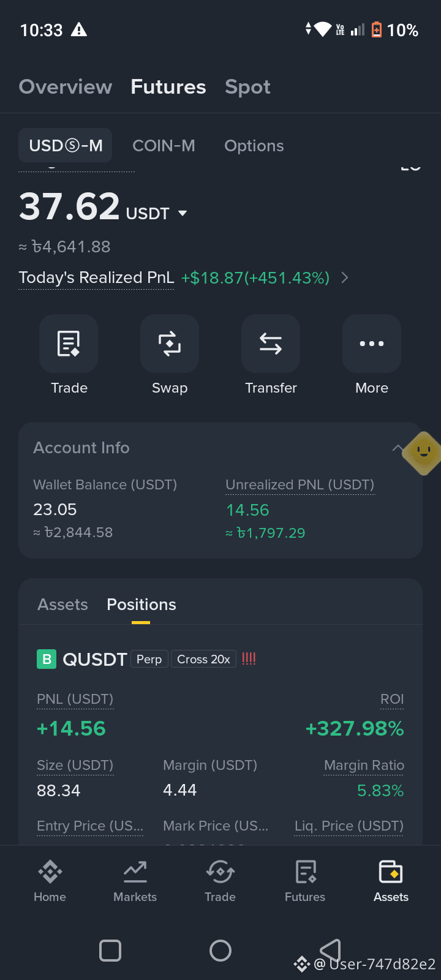The height and width of the screenshot is (980, 441).
Task: Switch to the Overview tab
Action: click(66, 87)
